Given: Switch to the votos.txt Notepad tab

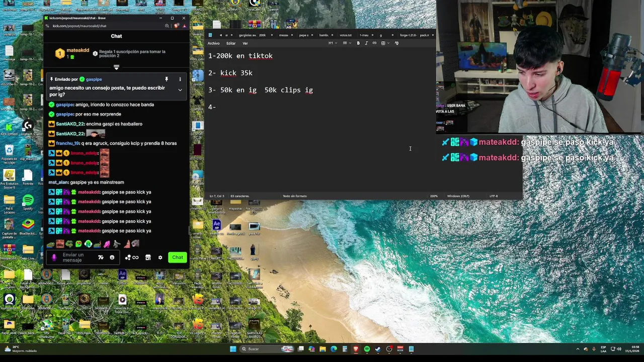Looking at the screenshot, I should (x=346, y=35).
